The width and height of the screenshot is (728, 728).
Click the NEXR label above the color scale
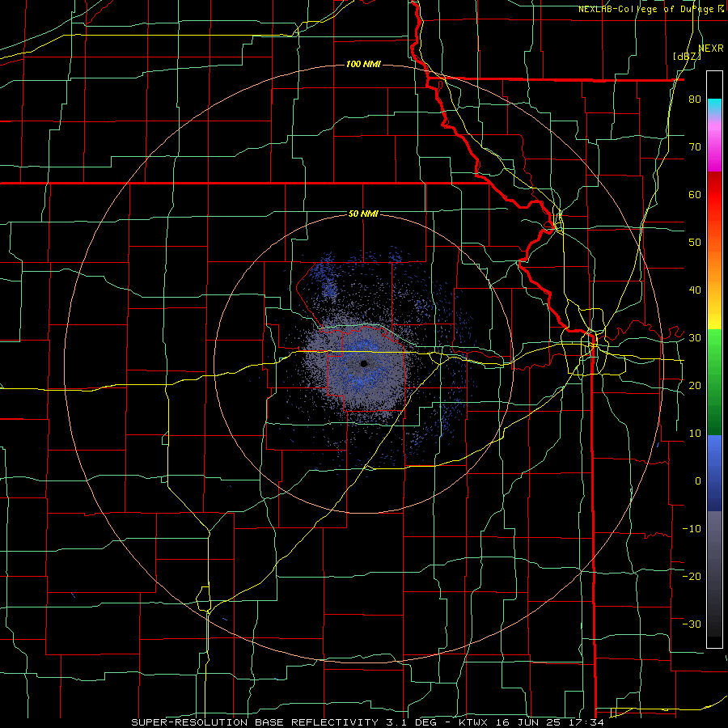click(x=711, y=49)
